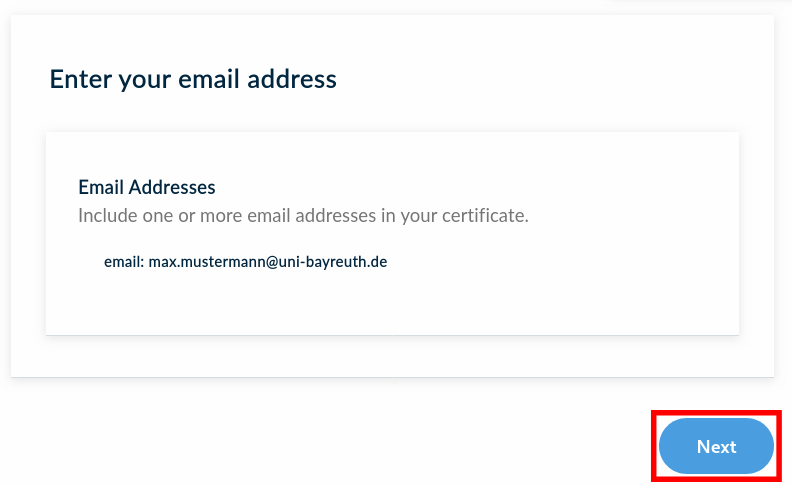792x486 pixels.
Task: Select the max.mustermann@uni-bayreuth.de email entry
Action: pos(267,262)
